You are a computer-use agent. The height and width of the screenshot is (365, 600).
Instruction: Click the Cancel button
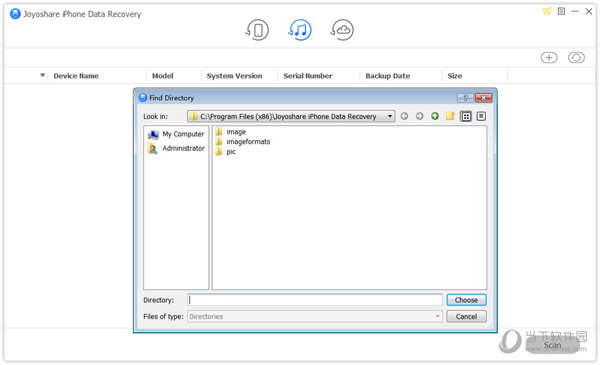(466, 316)
